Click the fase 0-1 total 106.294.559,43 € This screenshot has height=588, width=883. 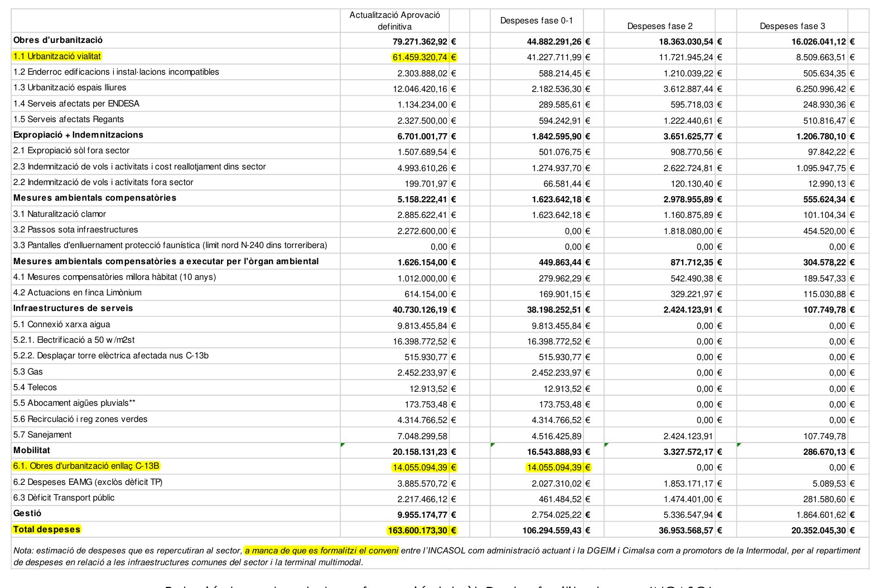click(x=556, y=531)
